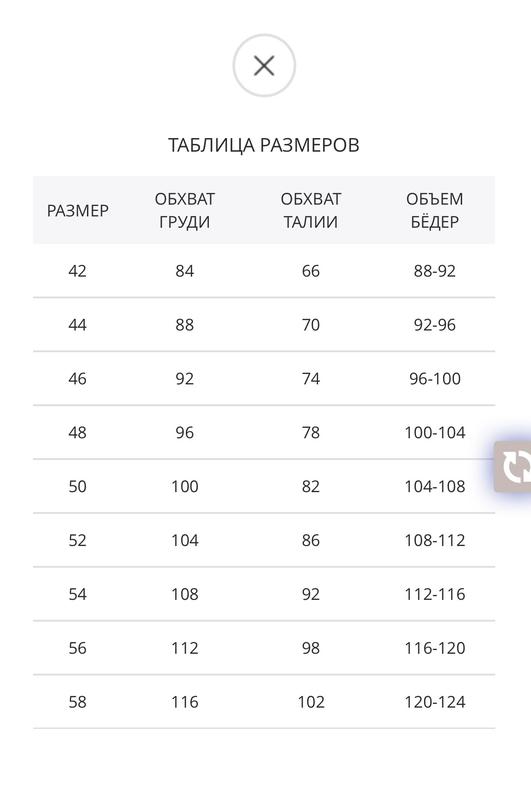The image size is (531, 800).
Task: Select size 42 in the table
Action: pos(78,271)
